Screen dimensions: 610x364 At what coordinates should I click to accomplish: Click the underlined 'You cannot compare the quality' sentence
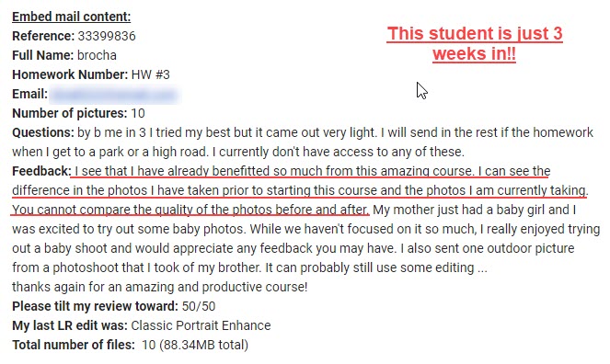pyautogui.click(x=190, y=210)
